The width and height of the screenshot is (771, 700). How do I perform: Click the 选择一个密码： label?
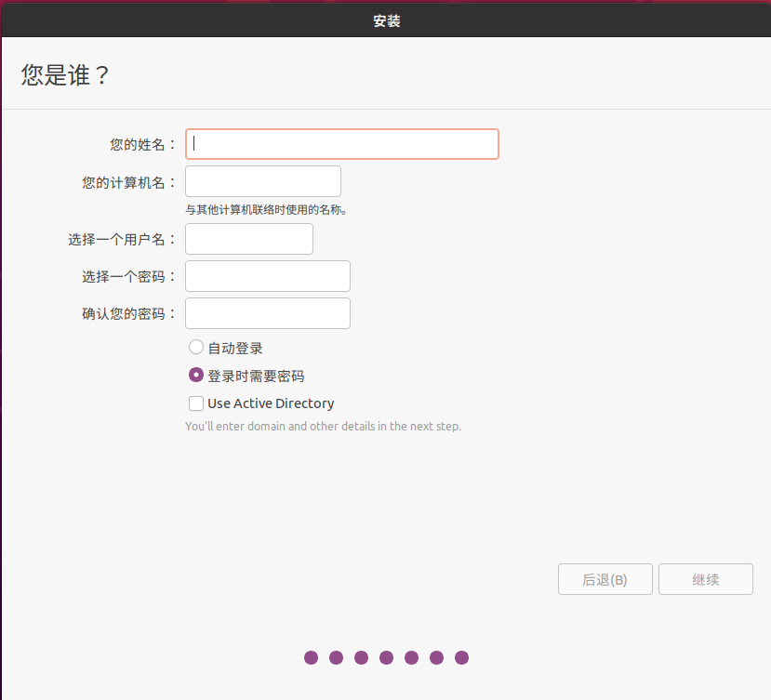point(129,277)
